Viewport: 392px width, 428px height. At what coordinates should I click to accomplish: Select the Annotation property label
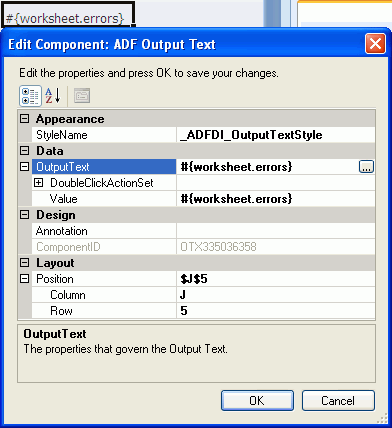click(x=104, y=231)
